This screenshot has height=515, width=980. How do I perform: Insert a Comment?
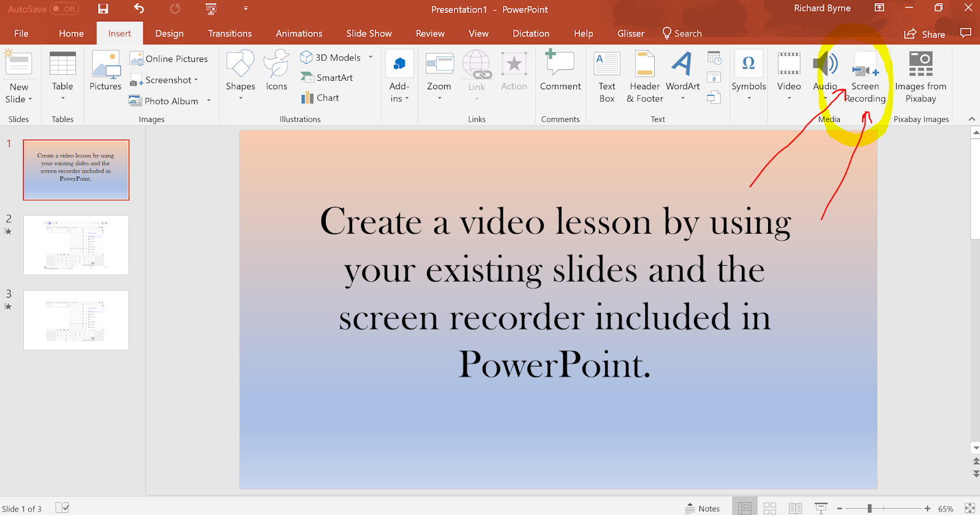pyautogui.click(x=560, y=71)
